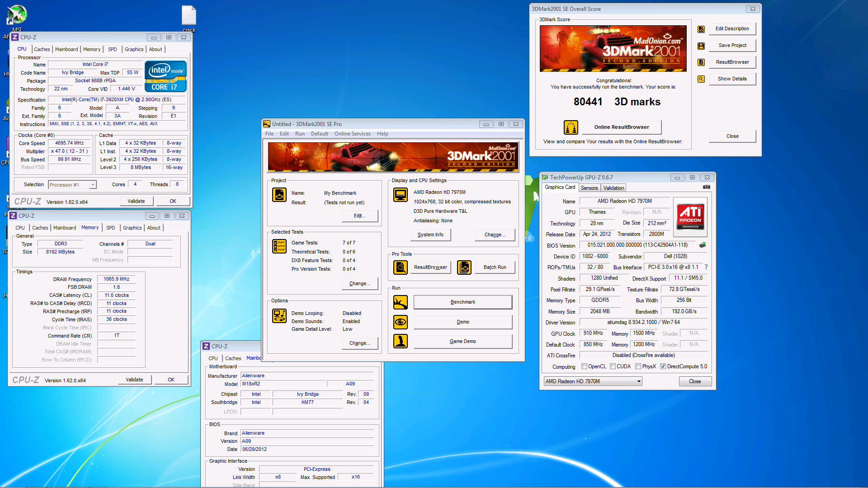This screenshot has width=868, height=488.
Task: Switch to Sensors tab in GPU-Z
Action: click(x=589, y=188)
